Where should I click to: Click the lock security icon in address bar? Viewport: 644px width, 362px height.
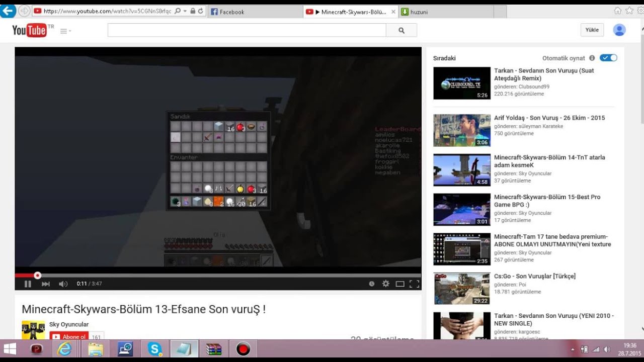pyautogui.click(x=193, y=11)
